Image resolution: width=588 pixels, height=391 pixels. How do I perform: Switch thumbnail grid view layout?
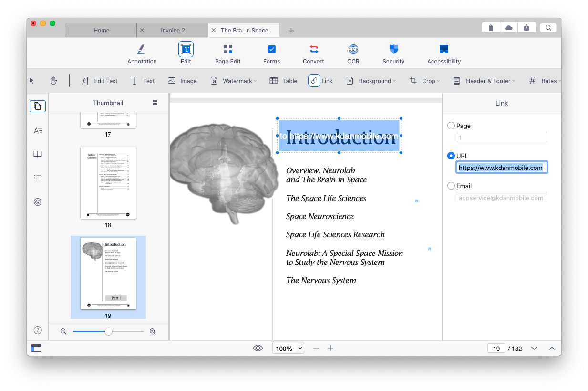155,102
